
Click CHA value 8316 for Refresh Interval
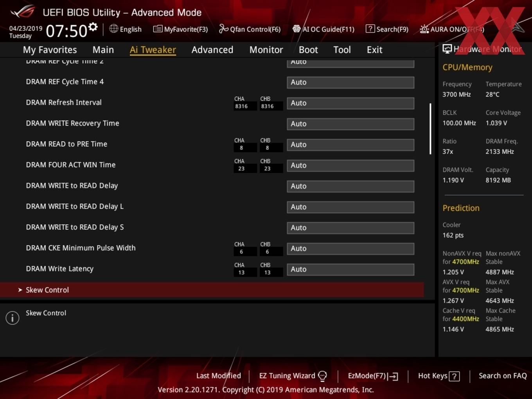coord(245,106)
